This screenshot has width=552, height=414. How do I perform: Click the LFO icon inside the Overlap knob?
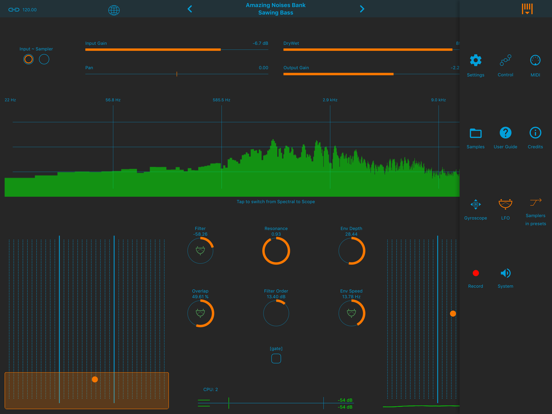[200, 313]
